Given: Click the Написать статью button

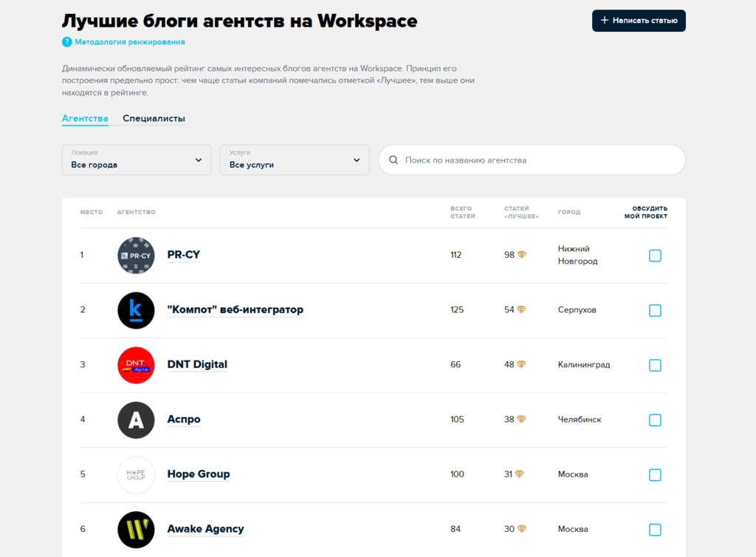Looking at the screenshot, I should [639, 21].
